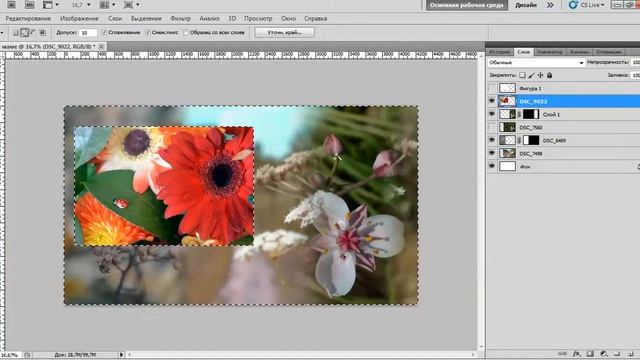Select Основная рабочая среда workspace button
Image resolution: width=640 pixels, height=360 pixels.
pyautogui.click(x=467, y=5)
